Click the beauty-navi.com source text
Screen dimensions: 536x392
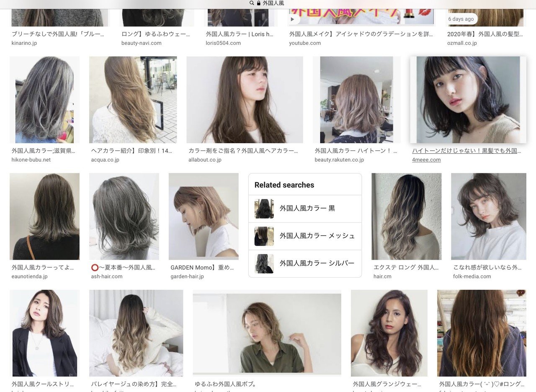click(x=142, y=43)
